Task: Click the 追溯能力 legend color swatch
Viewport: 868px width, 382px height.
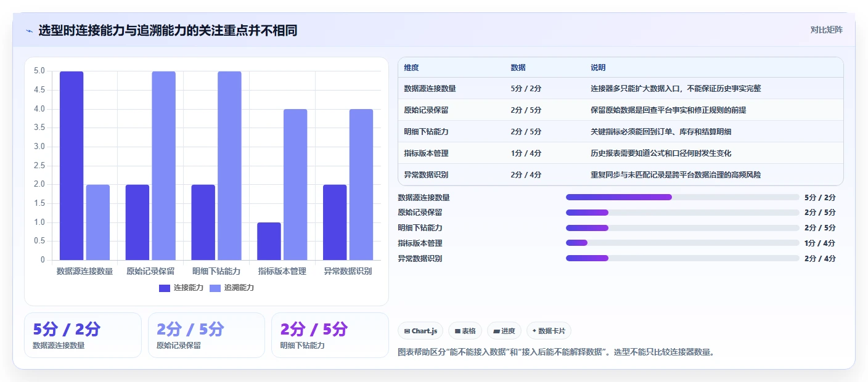Action: [x=215, y=288]
